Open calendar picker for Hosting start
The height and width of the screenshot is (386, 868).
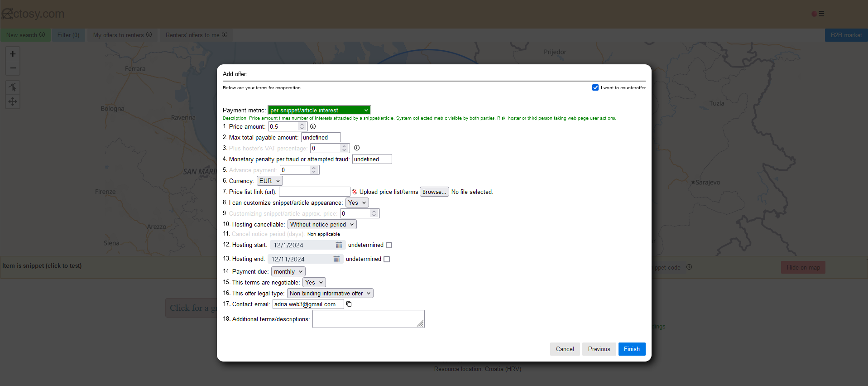pos(339,245)
